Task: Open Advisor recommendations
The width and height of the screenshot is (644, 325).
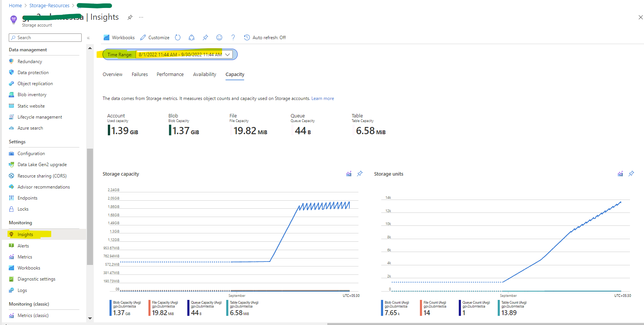Action: click(x=44, y=187)
